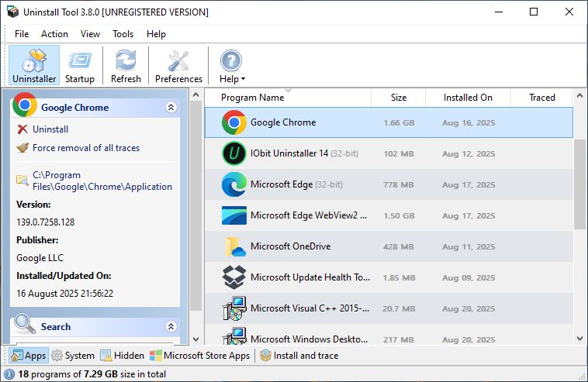Open the Uninstaller toolbar section
588x382 pixels.
point(34,66)
